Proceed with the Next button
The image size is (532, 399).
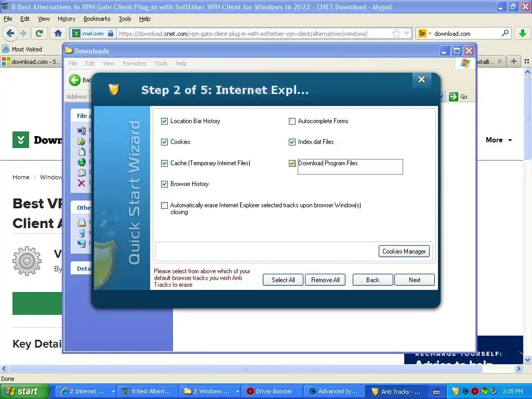pos(414,280)
